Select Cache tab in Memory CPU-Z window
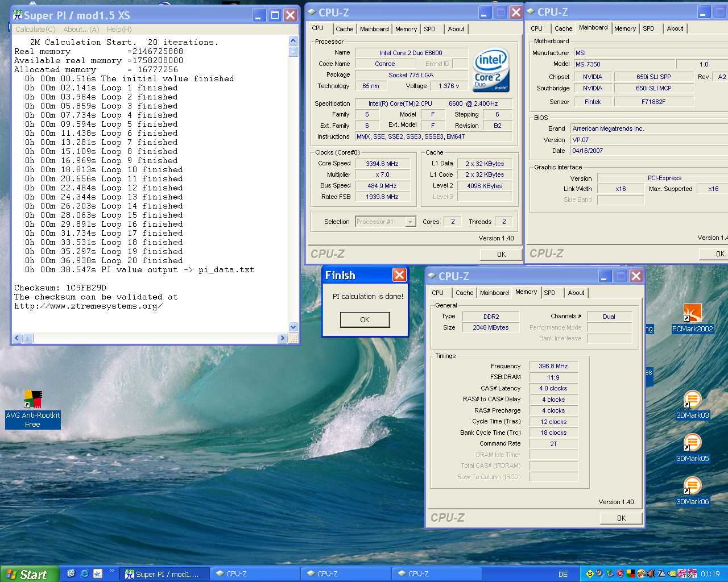 pos(464,293)
